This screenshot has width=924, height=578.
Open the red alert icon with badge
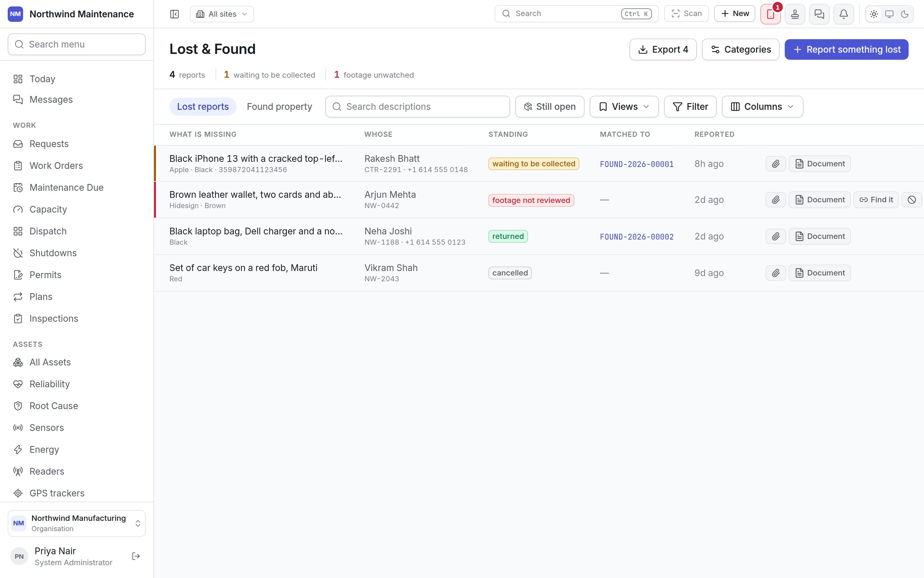pyautogui.click(x=771, y=14)
